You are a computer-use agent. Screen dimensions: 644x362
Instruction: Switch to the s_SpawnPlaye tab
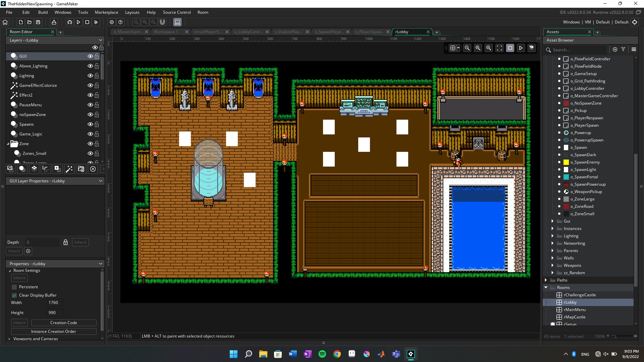pyautogui.click(x=330, y=32)
